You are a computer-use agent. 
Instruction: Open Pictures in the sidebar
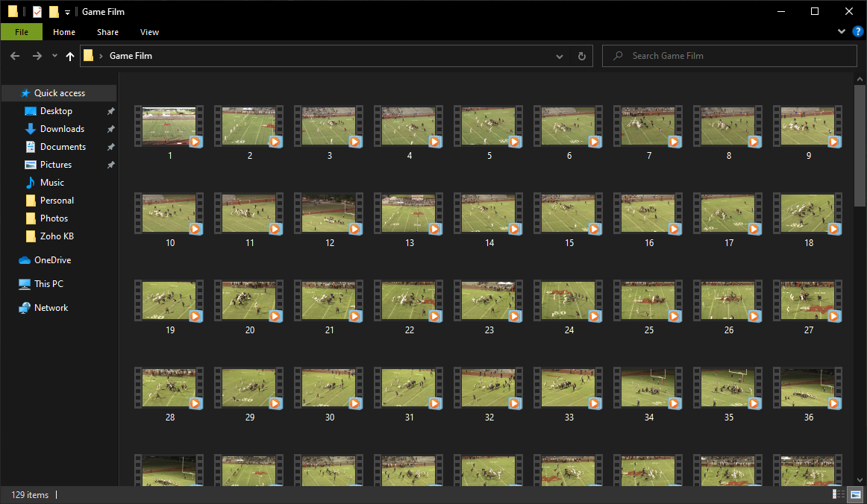pyautogui.click(x=55, y=165)
